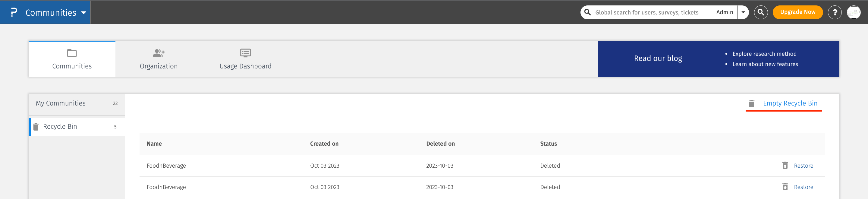Click the round search button icon
Image resolution: width=868 pixels, height=199 pixels.
pos(760,12)
